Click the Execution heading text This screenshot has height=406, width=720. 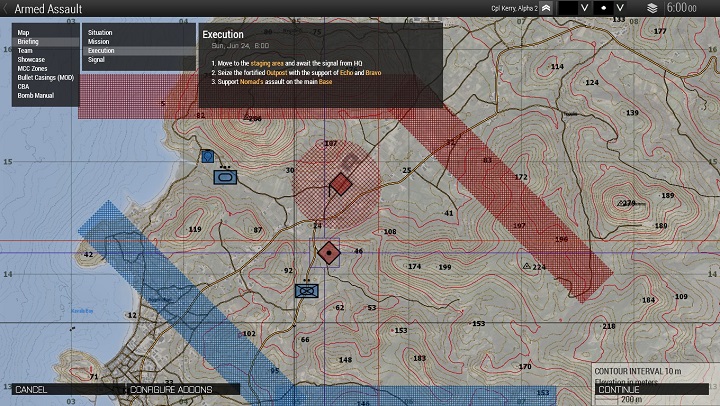click(x=223, y=34)
